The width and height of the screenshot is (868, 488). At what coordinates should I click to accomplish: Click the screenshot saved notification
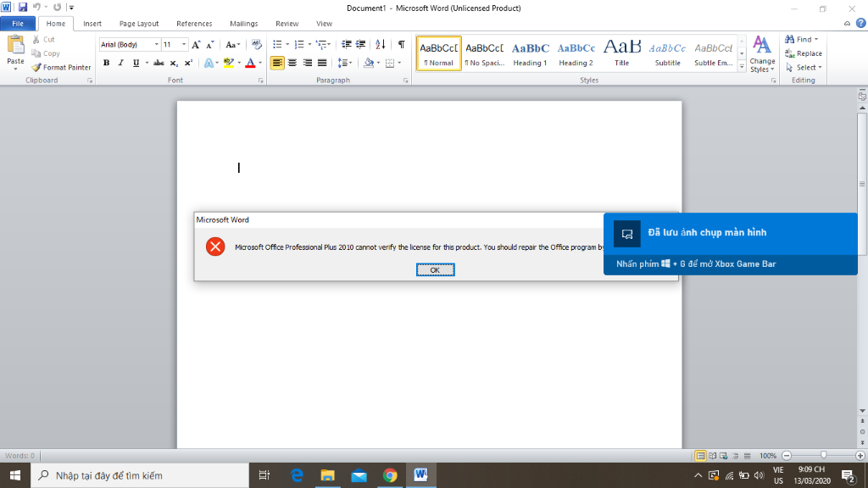point(730,244)
